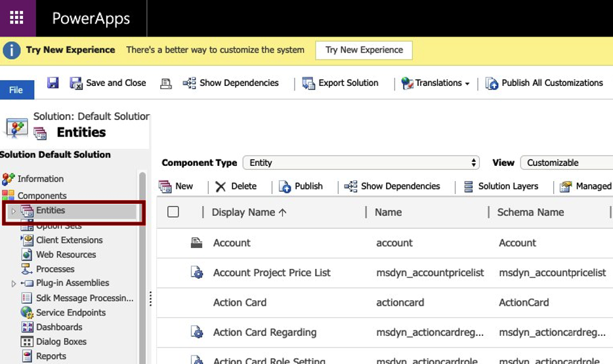This screenshot has width=613, height=364.
Task: Select the Account display name cell
Action: point(232,243)
